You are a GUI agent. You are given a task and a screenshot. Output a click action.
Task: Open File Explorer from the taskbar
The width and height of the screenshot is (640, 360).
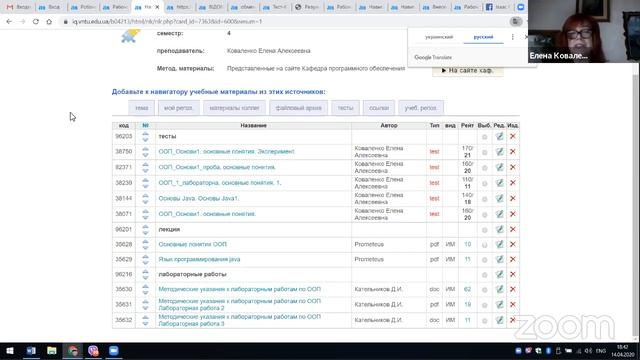click(x=52, y=351)
